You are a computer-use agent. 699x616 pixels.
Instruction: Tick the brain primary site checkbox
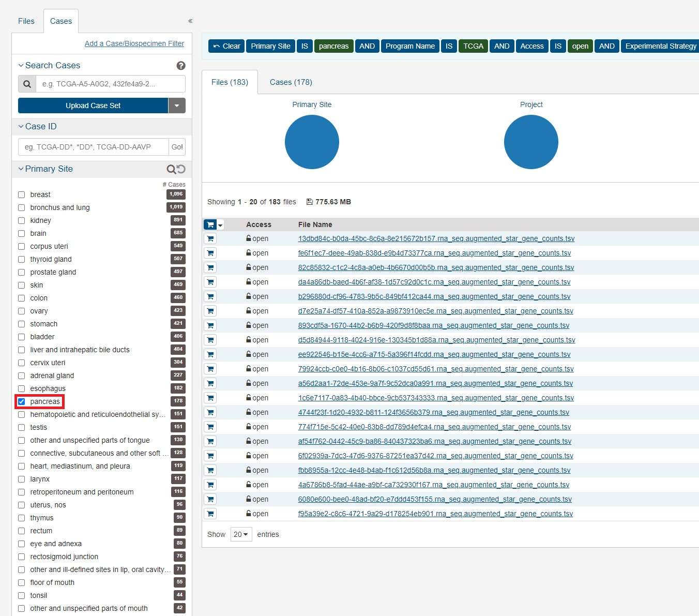click(x=21, y=233)
